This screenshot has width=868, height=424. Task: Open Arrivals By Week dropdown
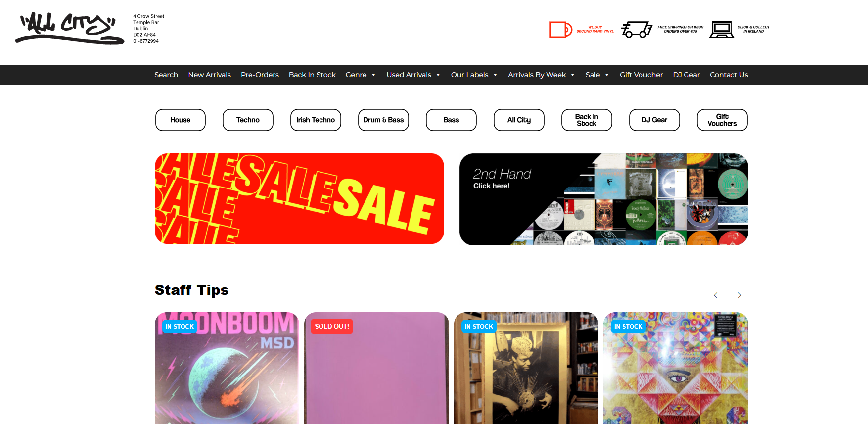(542, 75)
